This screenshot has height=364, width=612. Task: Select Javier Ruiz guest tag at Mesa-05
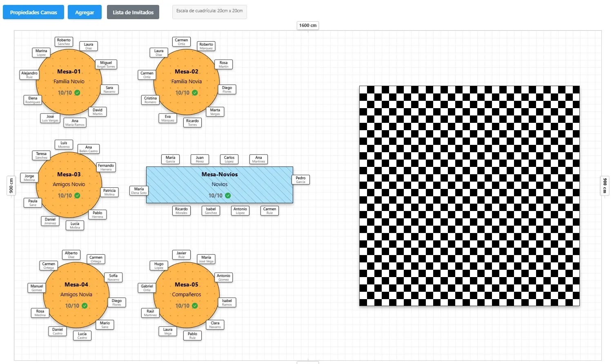coord(181,255)
